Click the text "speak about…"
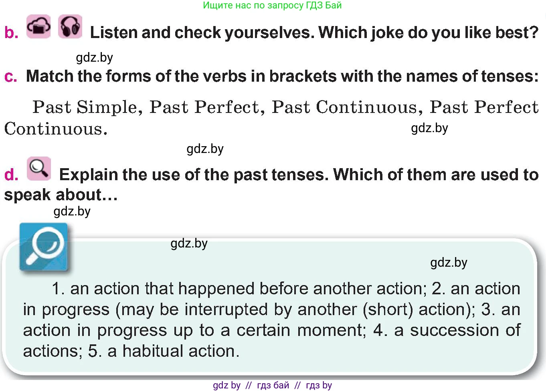The height and width of the screenshot is (392, 546). 61,195
